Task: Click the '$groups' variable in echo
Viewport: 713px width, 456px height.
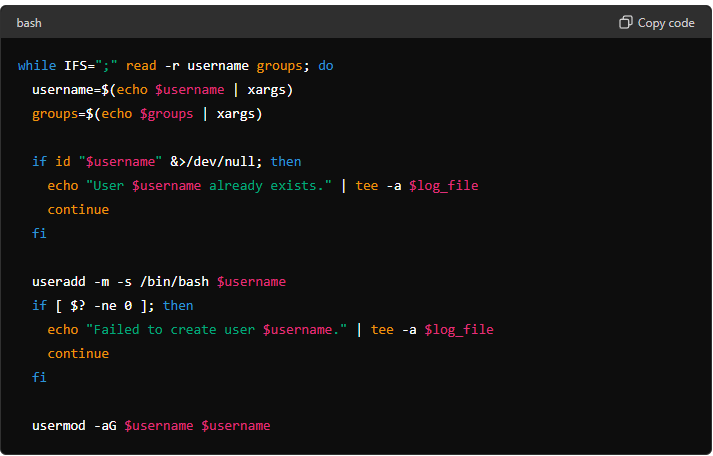Action: (166, 114)
